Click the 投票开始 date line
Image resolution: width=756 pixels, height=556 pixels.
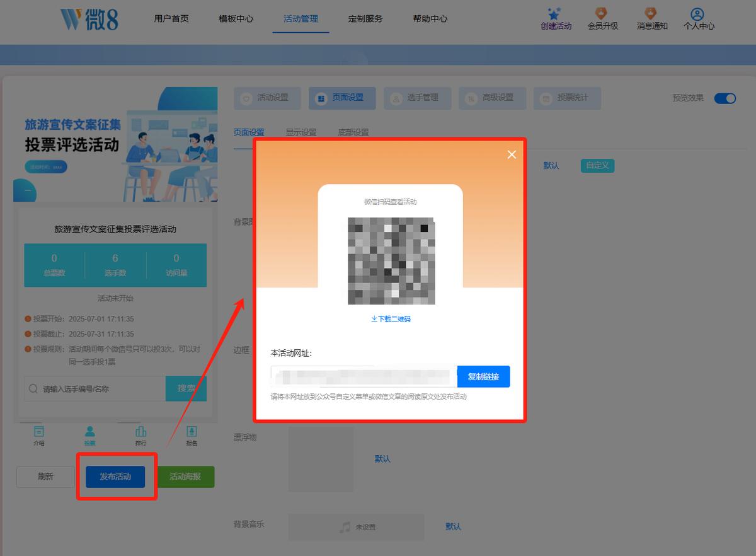(x=79, y=319)
